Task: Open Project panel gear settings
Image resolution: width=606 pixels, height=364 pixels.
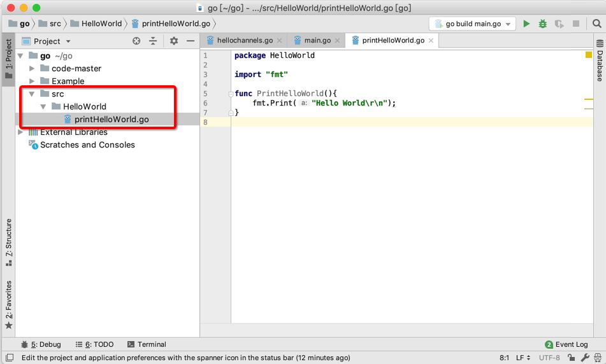Action: (174, 41)
